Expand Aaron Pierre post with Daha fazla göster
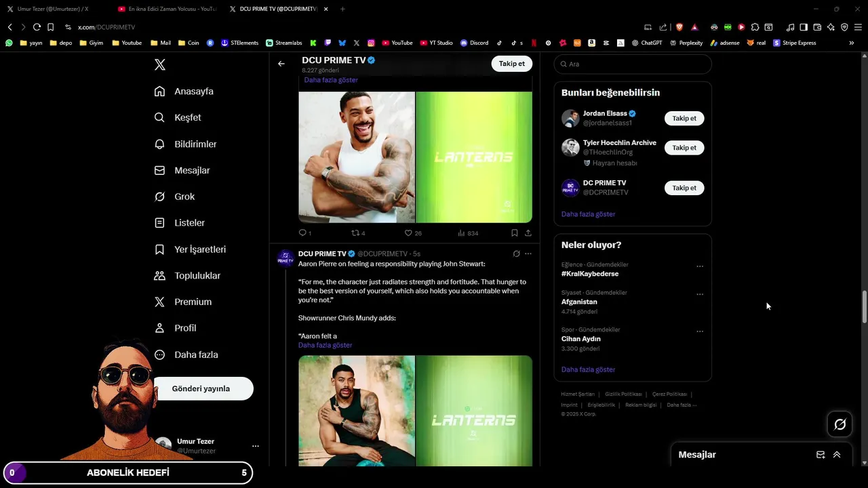The width and height of the screenshot is (868, 488). pyautogui.click(x=325, y=346)
